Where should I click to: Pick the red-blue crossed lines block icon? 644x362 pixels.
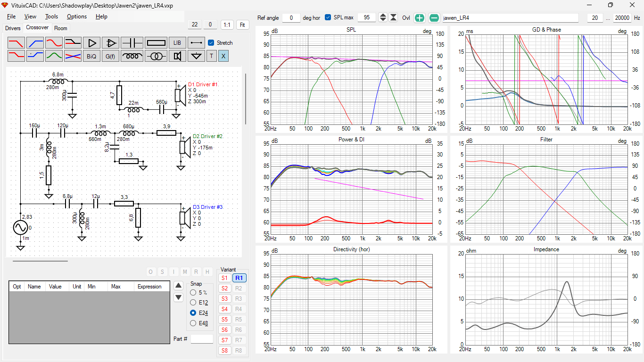point(73,56)
